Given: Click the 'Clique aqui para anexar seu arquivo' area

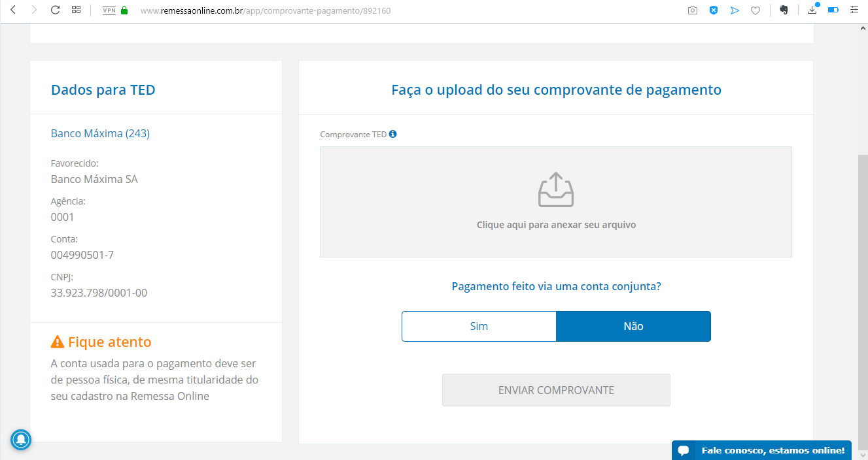Looking at the screenshot, I should tap(556, 202).
